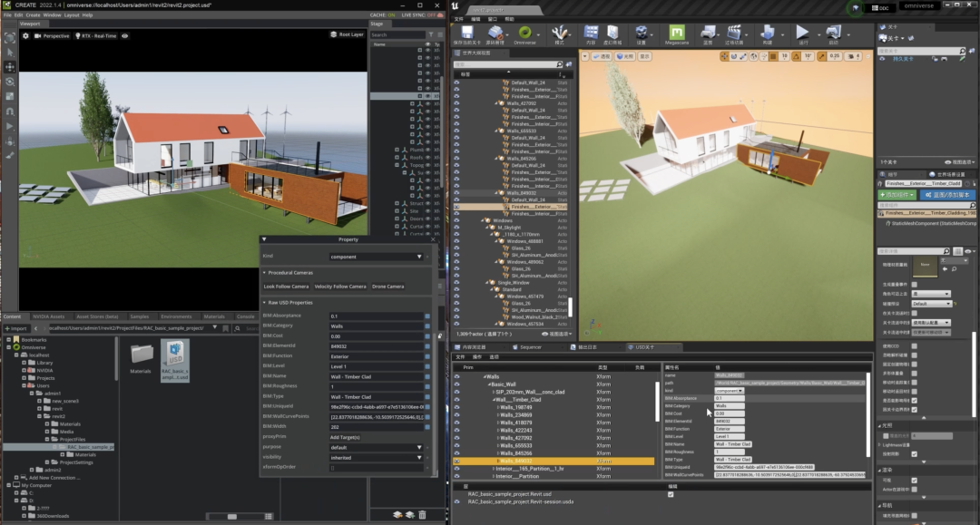Open viewport options arrow in Unreal viewport

[x=584, y=56]
